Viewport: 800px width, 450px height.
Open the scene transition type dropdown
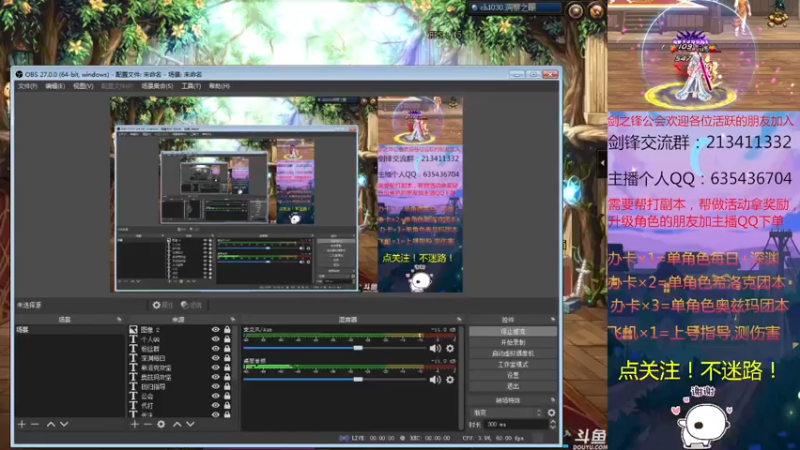point(507,412)
